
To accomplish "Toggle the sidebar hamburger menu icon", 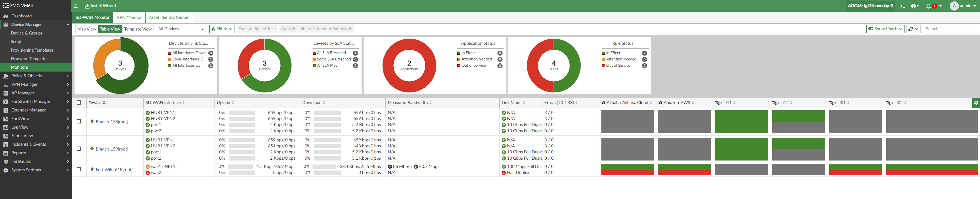I will click(x=76, y=6).
